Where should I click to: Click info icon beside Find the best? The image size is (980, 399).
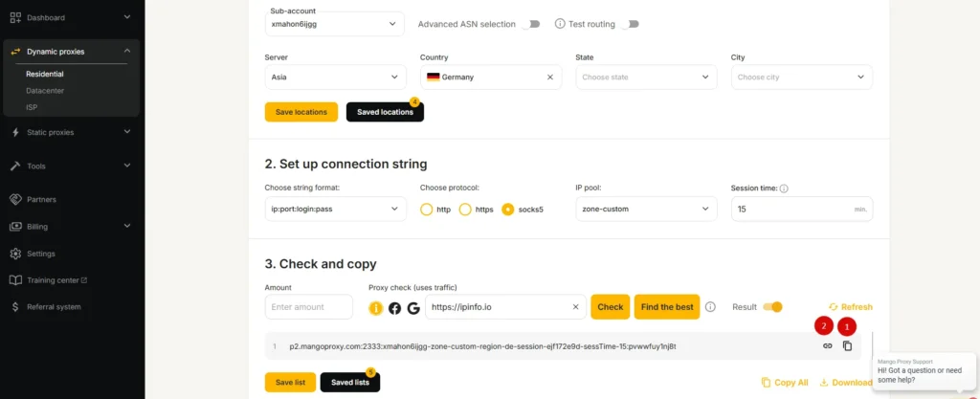pos(710,306)
